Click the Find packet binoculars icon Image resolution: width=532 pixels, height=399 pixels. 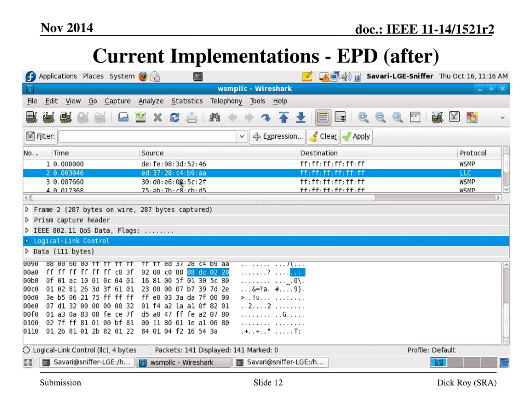point(214,117)
